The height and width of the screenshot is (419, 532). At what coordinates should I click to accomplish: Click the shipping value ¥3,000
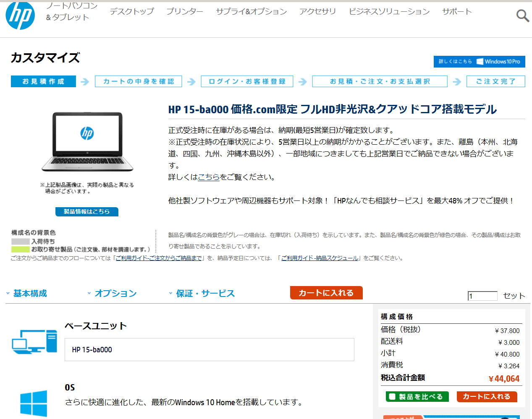[509, 343]
